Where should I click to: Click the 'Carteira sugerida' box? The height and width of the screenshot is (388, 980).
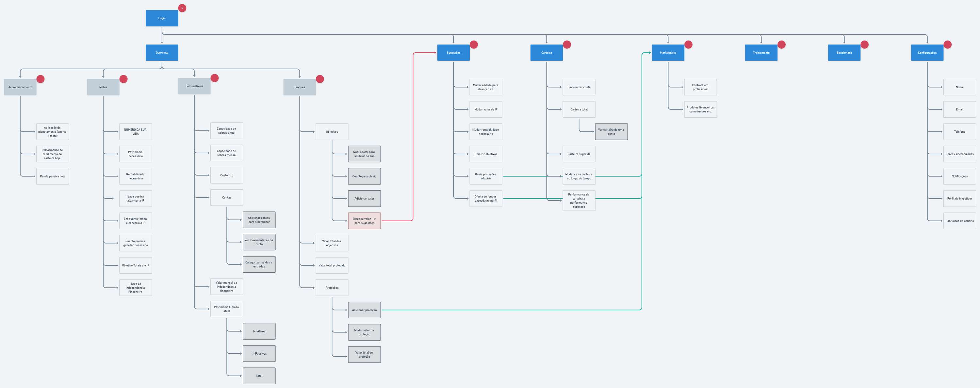(x=579, y=154)
